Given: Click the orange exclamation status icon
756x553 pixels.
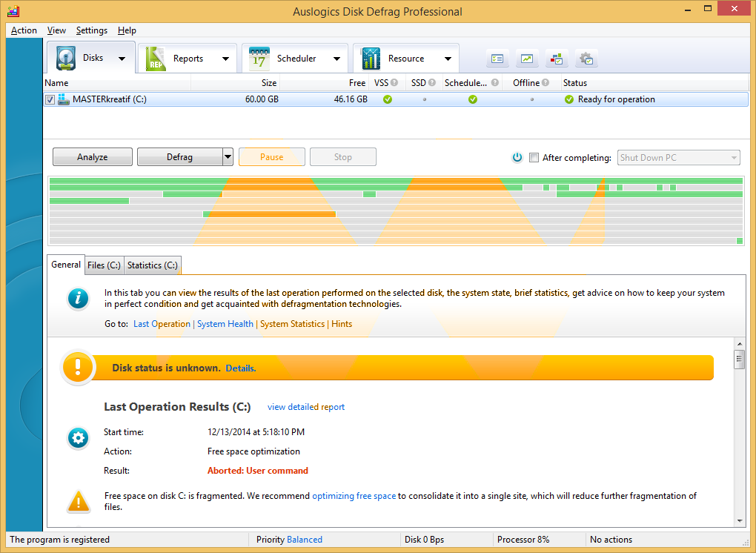Looking at the screenshot, I should 78,368.
